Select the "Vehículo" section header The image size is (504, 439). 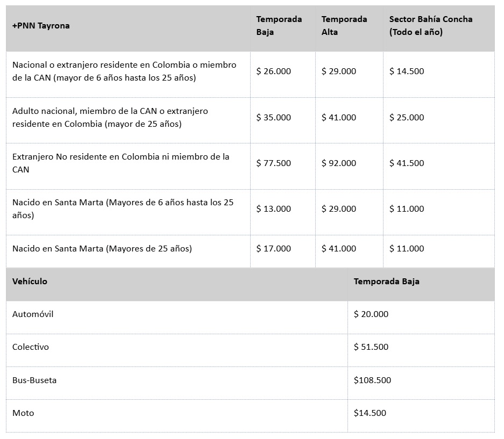click(x=30, y=282)
